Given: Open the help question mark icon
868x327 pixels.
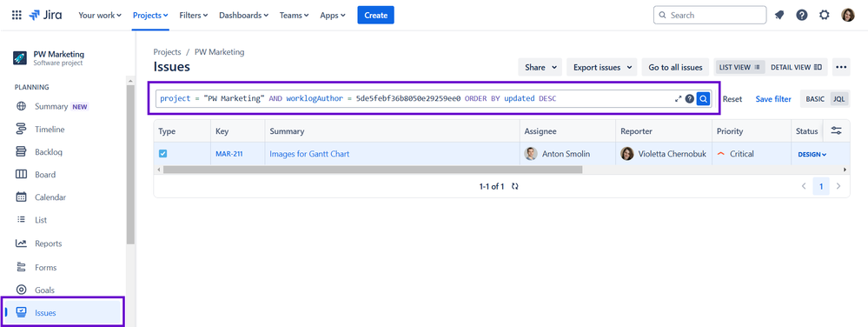Looking at the screenshot, I should tap(802, 15).
